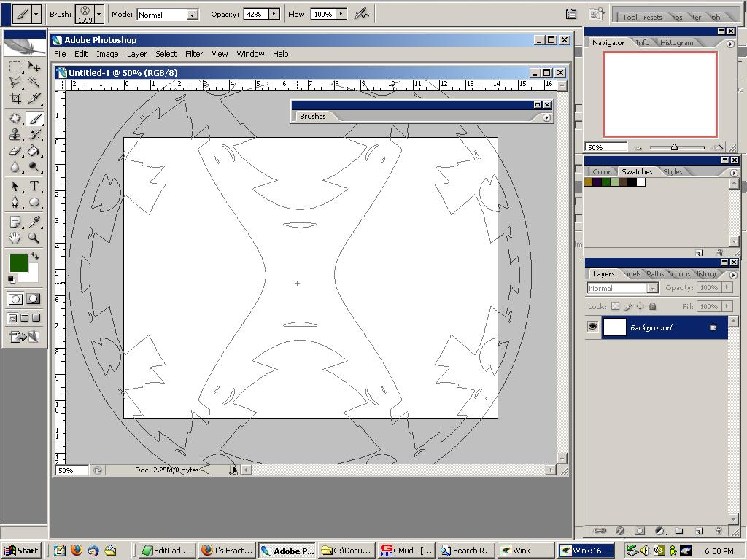Select the Crop tool
This screenshot has width=747, height=560.
(15, 99)
